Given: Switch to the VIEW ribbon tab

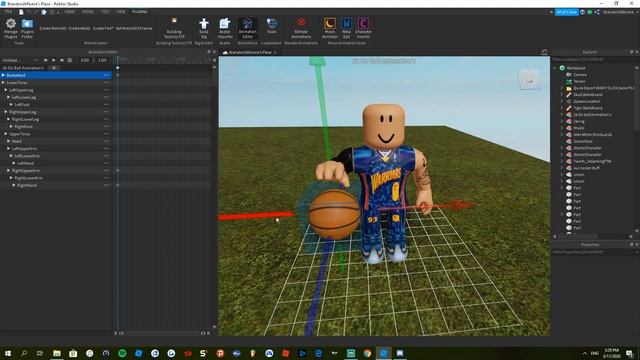Looking at the screenshot, I should pyautogui.click(x=121, y=12).
